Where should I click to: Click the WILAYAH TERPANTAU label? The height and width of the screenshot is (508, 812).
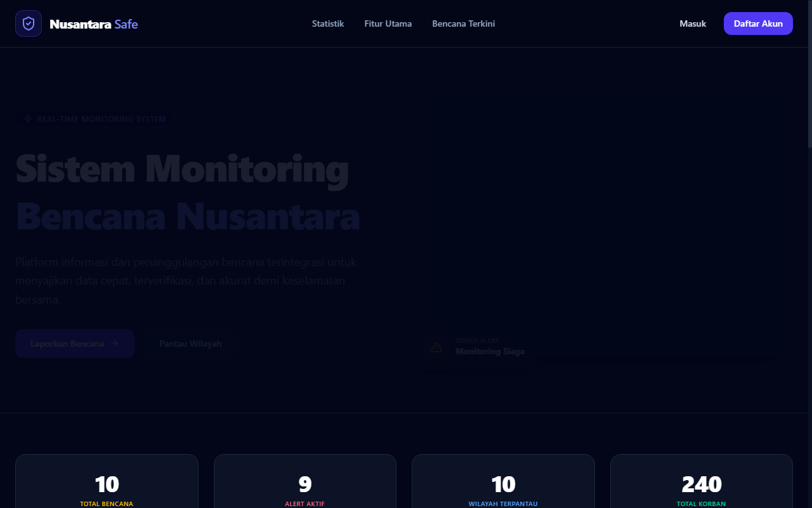[x=503, y=504]
